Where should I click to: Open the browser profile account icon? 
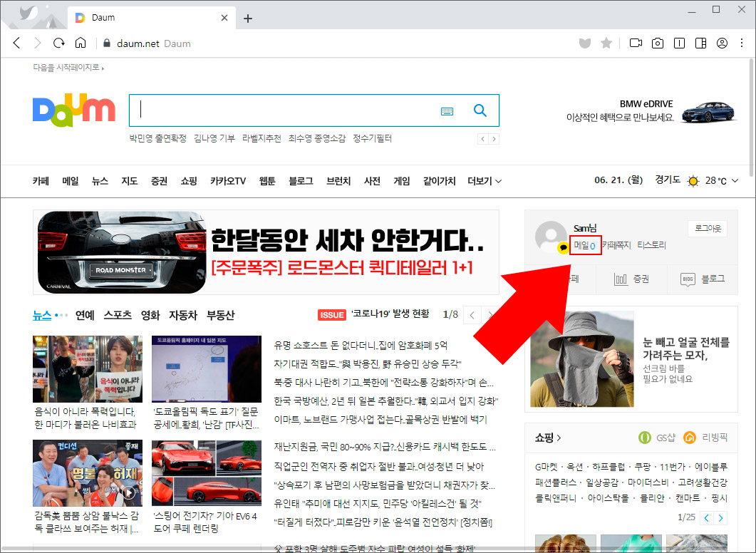[723, 43]
